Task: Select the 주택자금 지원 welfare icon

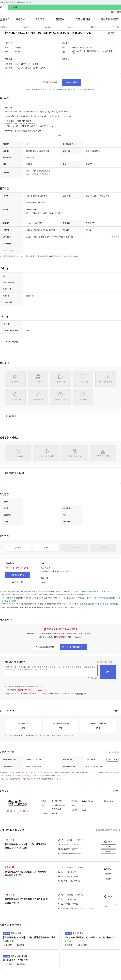Action: tap(15, 396)
